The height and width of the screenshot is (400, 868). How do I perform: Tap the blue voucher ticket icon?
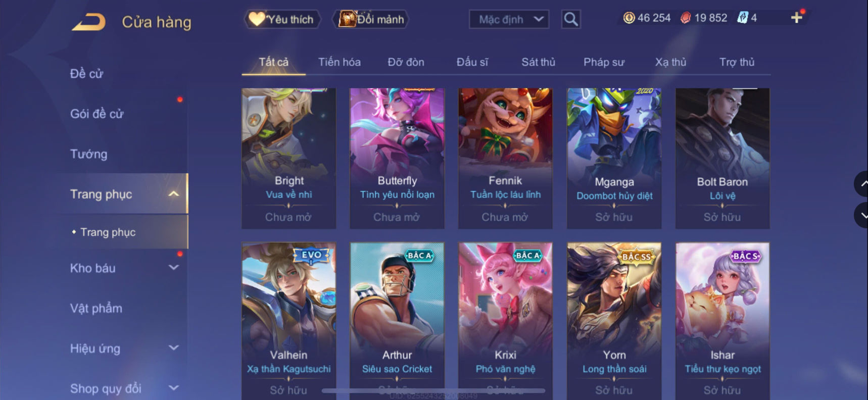pyautogui.click(x=742, y=18)
